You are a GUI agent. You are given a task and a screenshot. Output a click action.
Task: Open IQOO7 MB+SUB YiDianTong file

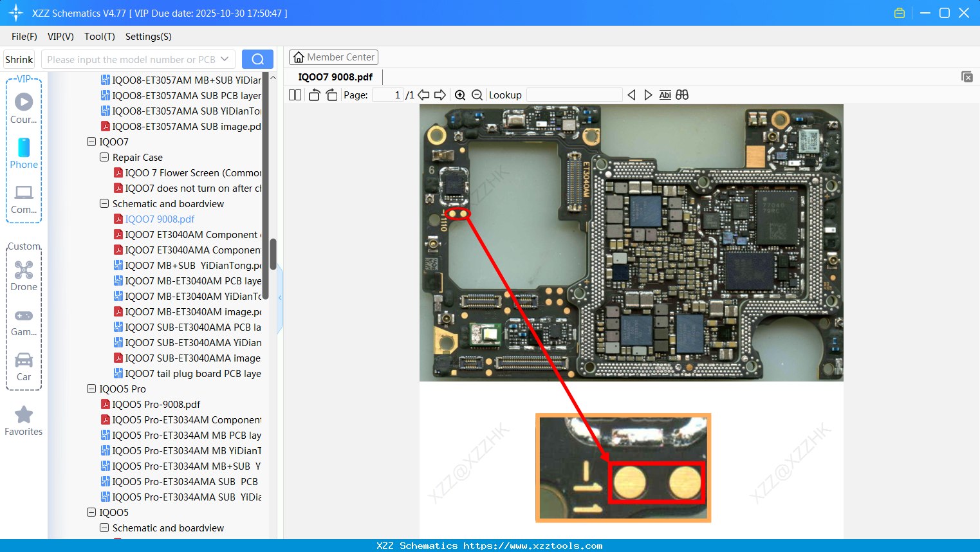click(x=187, y=265)
